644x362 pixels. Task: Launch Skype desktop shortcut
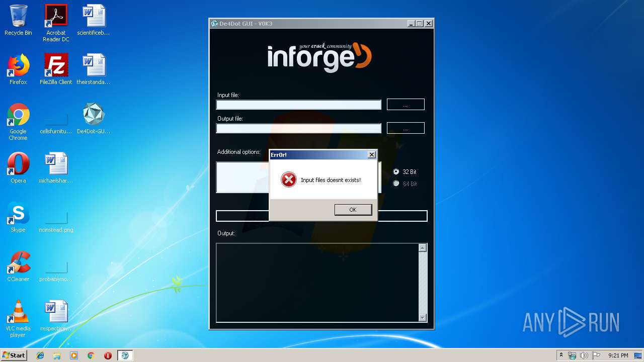pos(18,217)
